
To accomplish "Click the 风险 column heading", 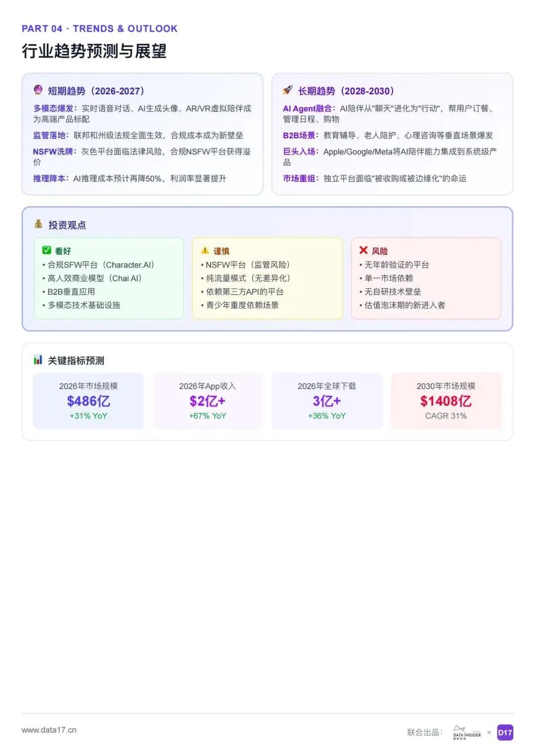I will tap(380, 251).
